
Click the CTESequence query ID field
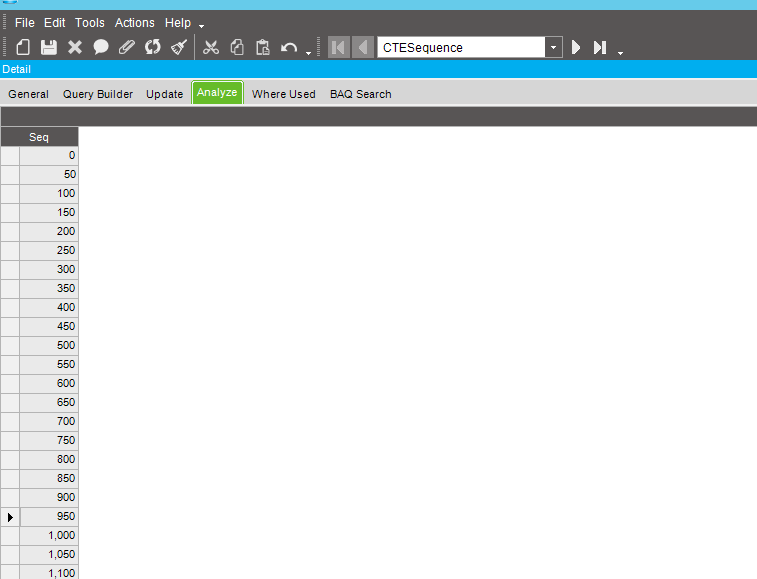click(x=461, y=47)
